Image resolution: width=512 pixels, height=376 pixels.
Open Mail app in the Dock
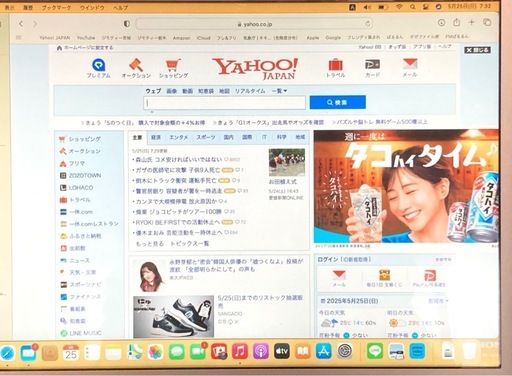(x=29, y=353)
